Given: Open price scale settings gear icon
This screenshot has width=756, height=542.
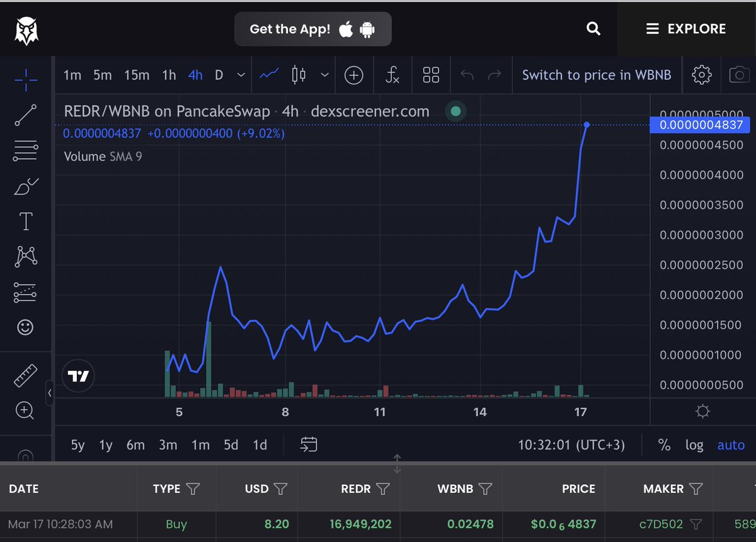Looking at the screenshot, I should coord(703,412).
